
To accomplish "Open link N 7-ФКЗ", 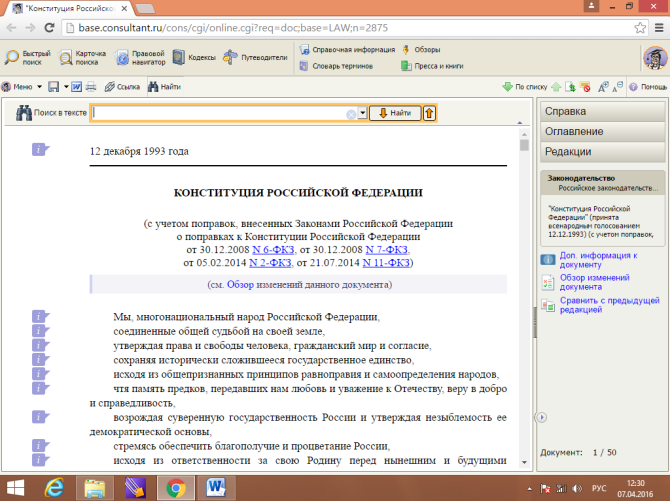I will 387,250.
